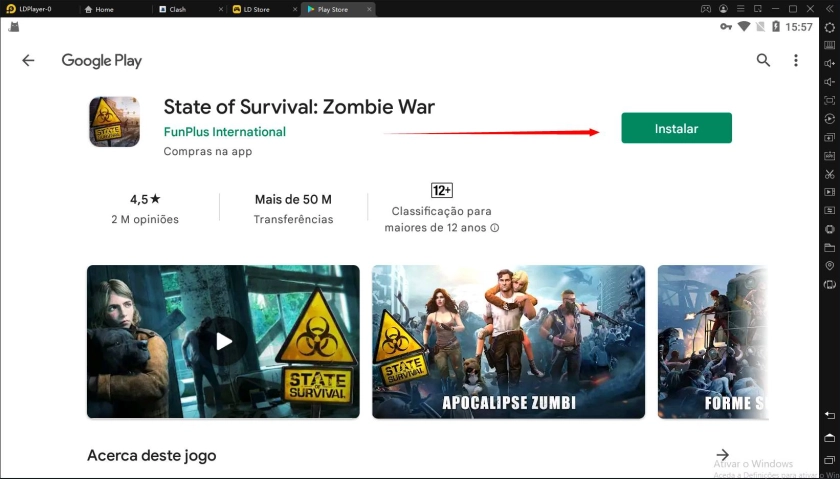This screenshot has width=840, height=479.
Task: Open the operation recorder sidebar icon
Action: tap(829, 119)
